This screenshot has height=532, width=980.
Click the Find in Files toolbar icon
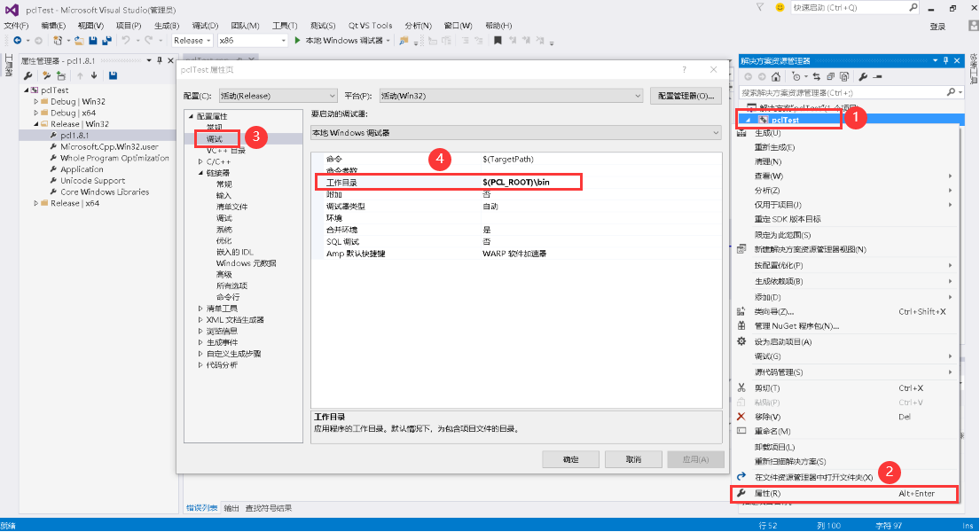404,41
